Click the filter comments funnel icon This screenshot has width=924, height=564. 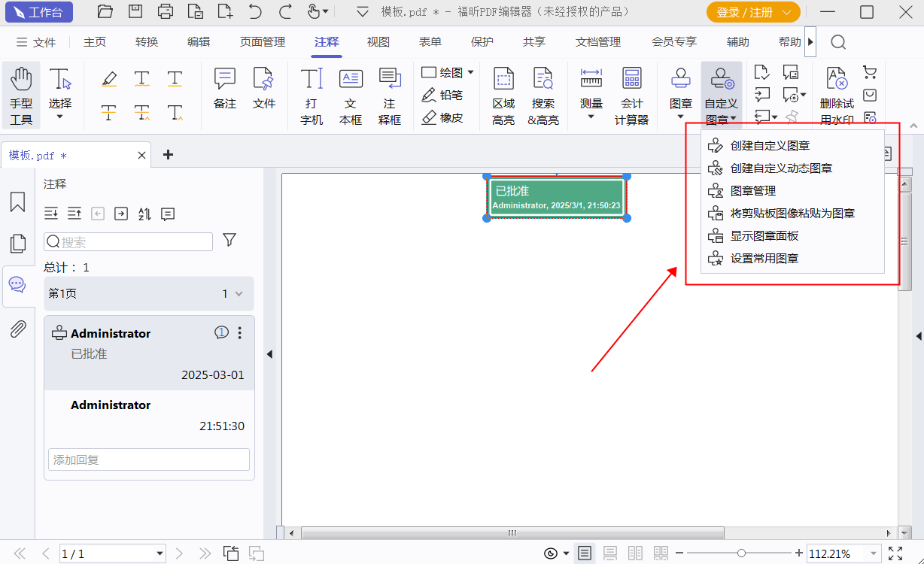pyautogui.click(x=229, y=240)
